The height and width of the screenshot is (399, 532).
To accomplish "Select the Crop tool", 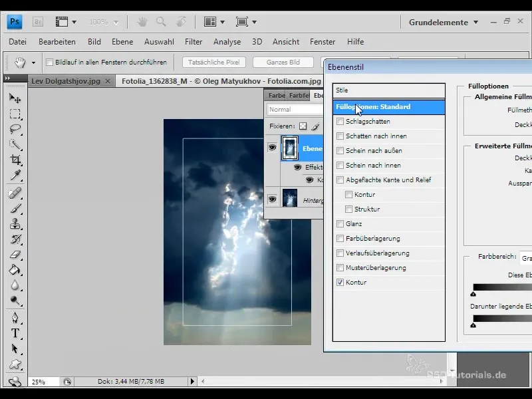I will (x=15, y=160).
